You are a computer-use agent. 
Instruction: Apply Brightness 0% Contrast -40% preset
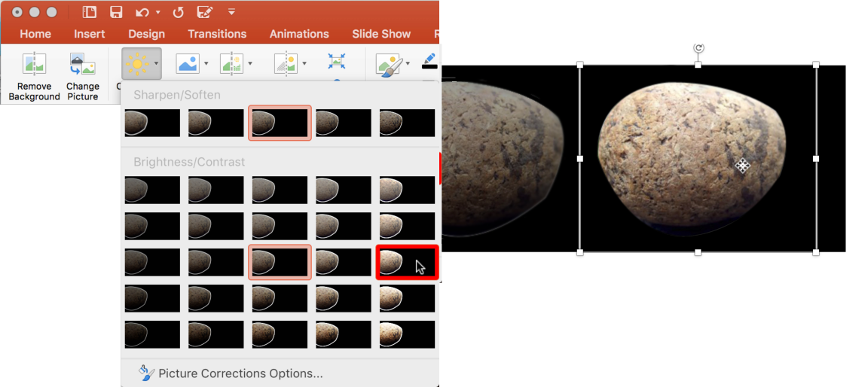(x=280, y=190)
